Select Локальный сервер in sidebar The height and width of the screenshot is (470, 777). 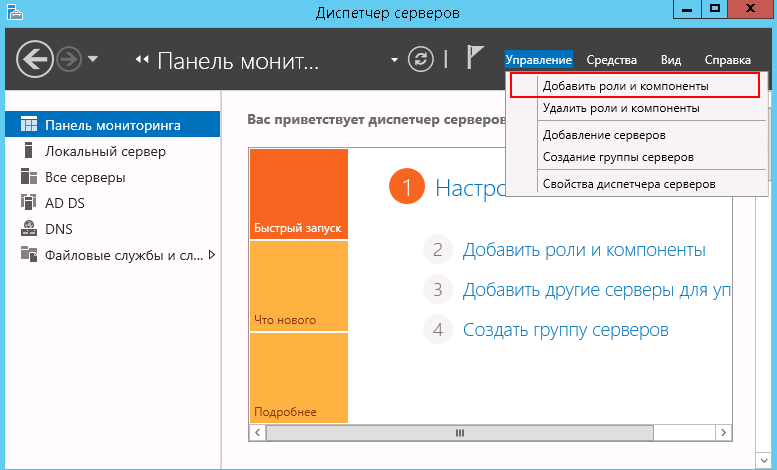click(112, 151)
